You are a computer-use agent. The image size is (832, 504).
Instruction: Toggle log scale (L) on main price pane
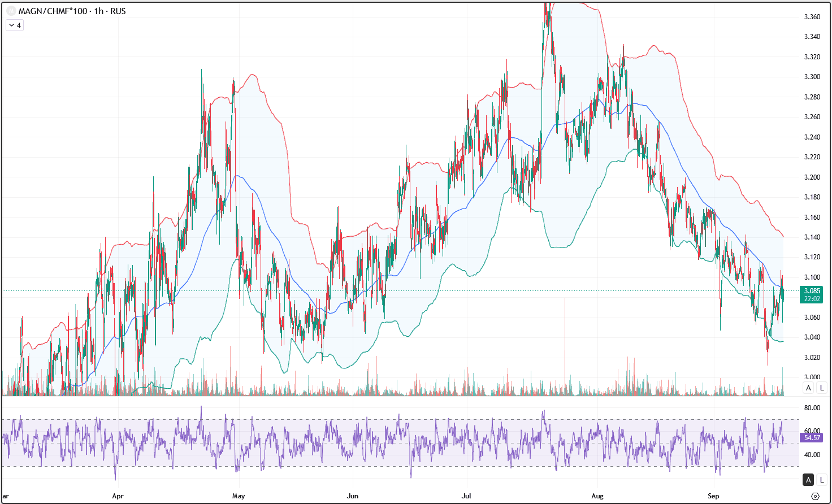pos(822,388)
